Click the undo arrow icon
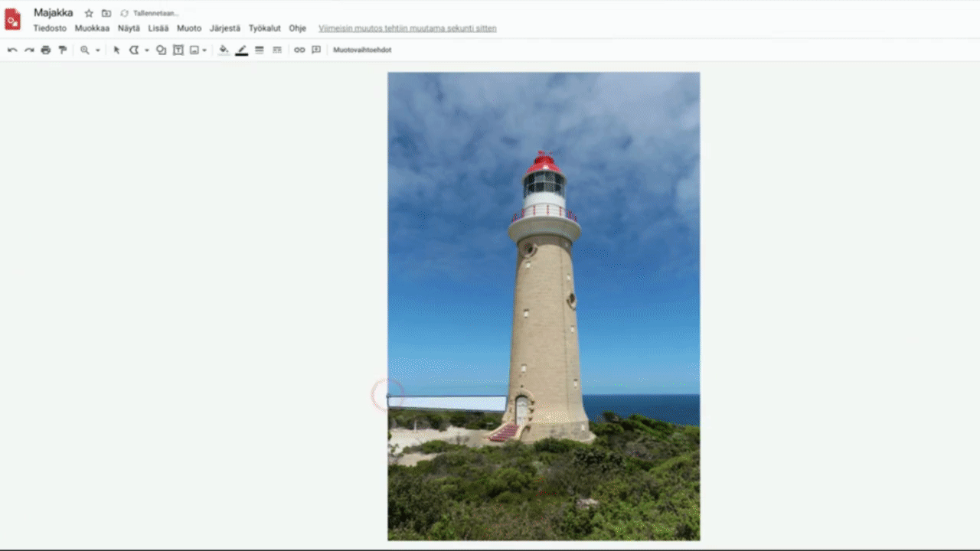 [12, 50]
